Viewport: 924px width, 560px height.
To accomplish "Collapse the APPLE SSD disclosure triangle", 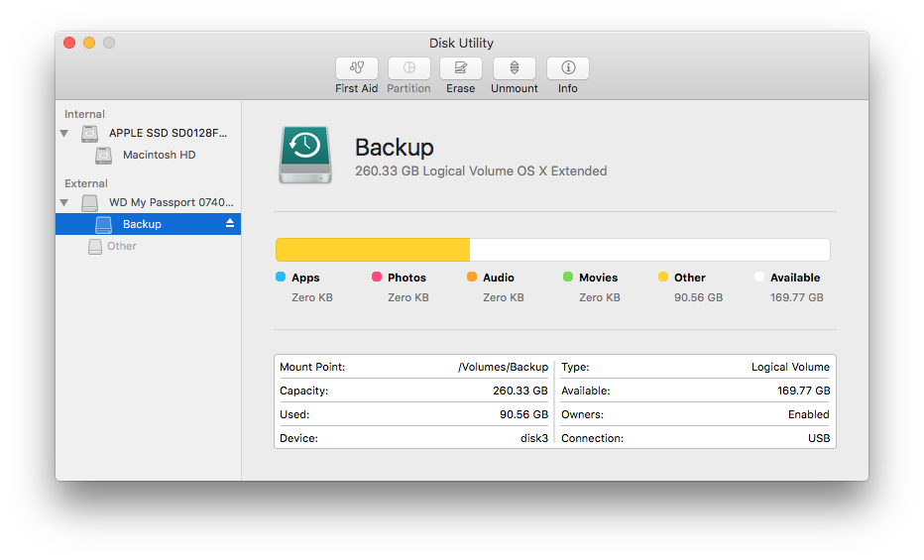I will 64,134.
